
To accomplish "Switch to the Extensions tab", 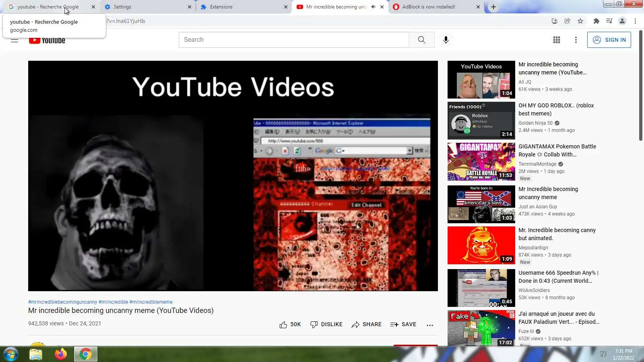I will click(244, 7).
